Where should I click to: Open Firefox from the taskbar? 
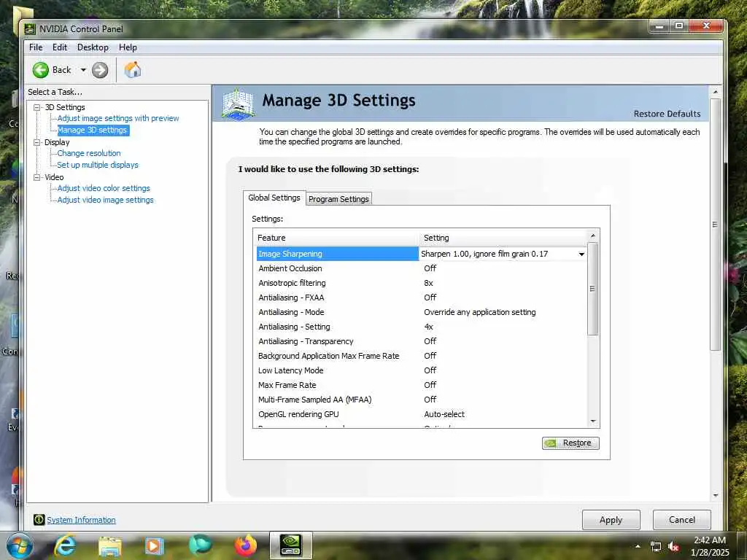tap(246, 545)
